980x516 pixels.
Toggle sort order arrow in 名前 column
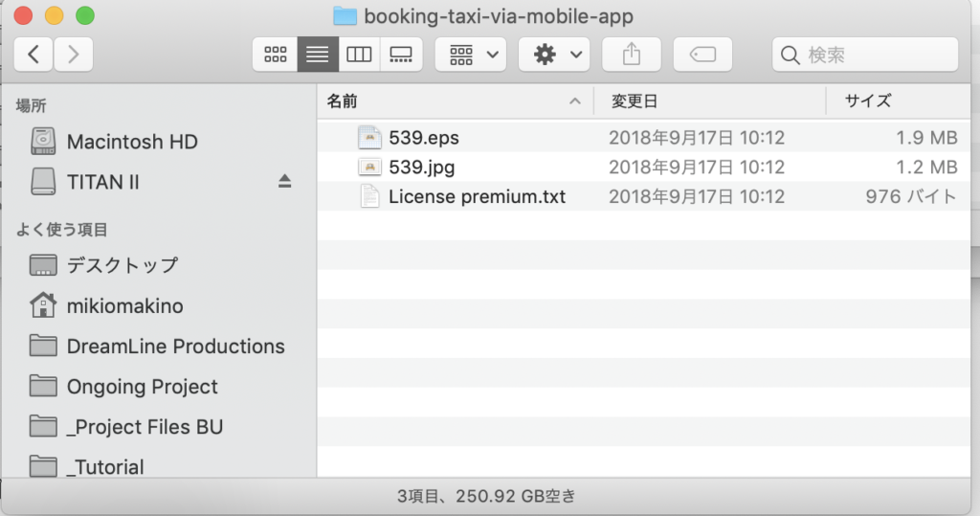pyautogui.click(x=575, y=101)
